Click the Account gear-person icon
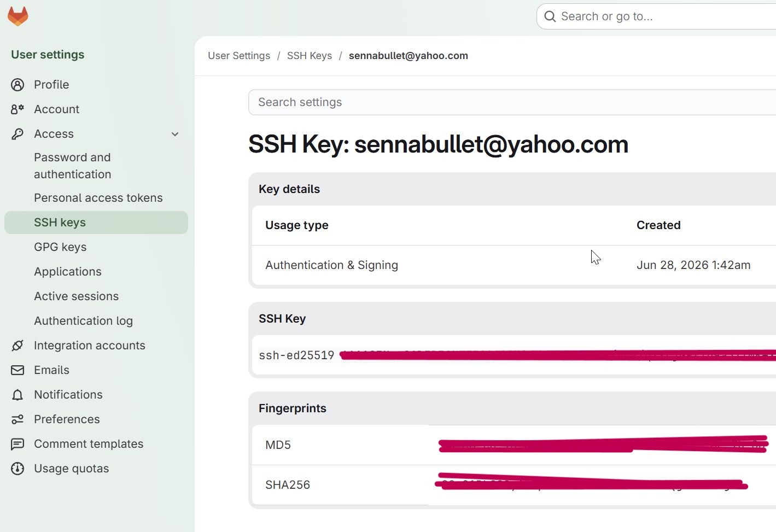 (x=17, y=109)
